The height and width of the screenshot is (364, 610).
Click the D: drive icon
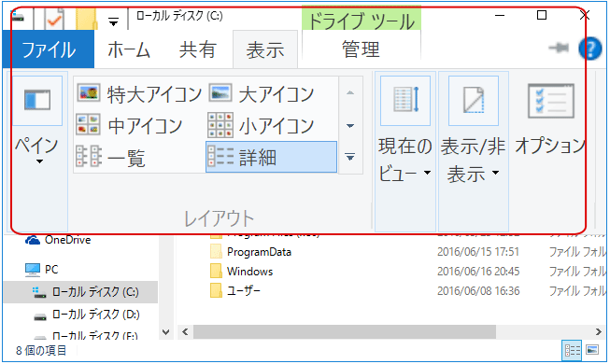click(40, 316)
